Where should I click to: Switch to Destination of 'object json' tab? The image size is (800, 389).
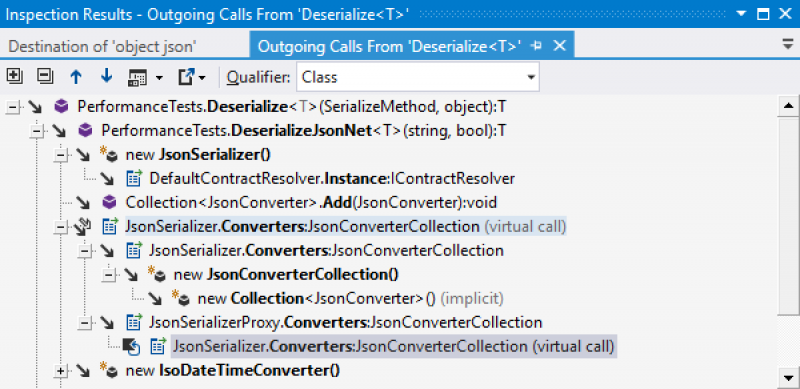[103, 46]
